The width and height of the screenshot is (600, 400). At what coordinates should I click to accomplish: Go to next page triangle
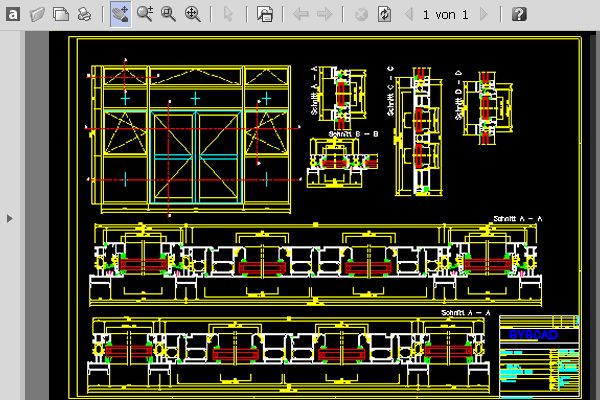point(484,14)
